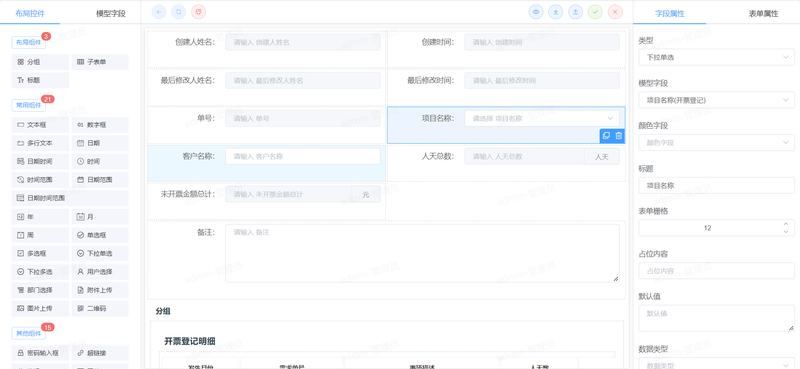
Task: Open the 模型字段 dropdown showing 项目名称(开票登记)
Action: click(x=716, y=100)
